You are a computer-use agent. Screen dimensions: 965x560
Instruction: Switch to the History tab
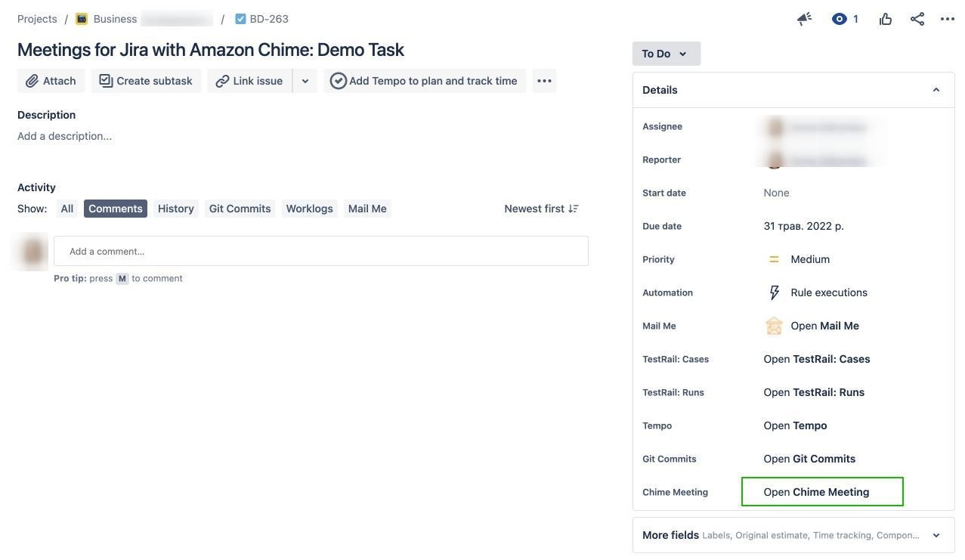coord(176,209)
